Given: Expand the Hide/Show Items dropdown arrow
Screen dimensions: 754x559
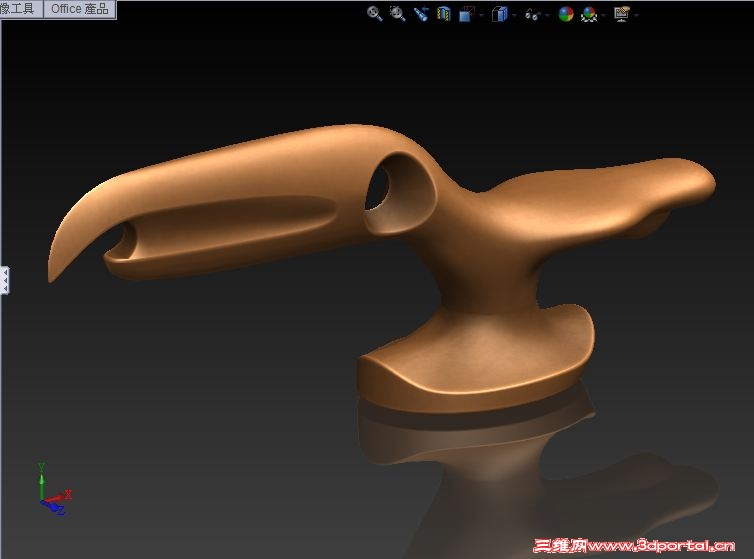Looking at the screenshot, I should click(547, 15).
